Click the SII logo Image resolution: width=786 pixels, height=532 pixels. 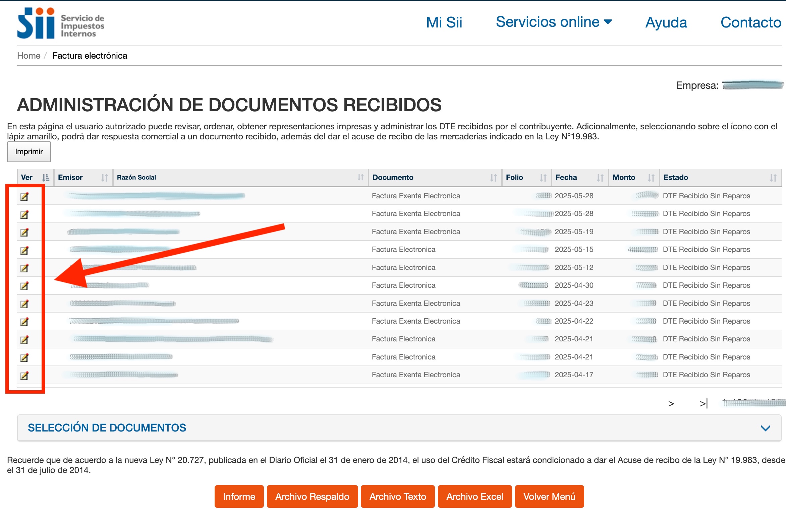click(61, 23)
